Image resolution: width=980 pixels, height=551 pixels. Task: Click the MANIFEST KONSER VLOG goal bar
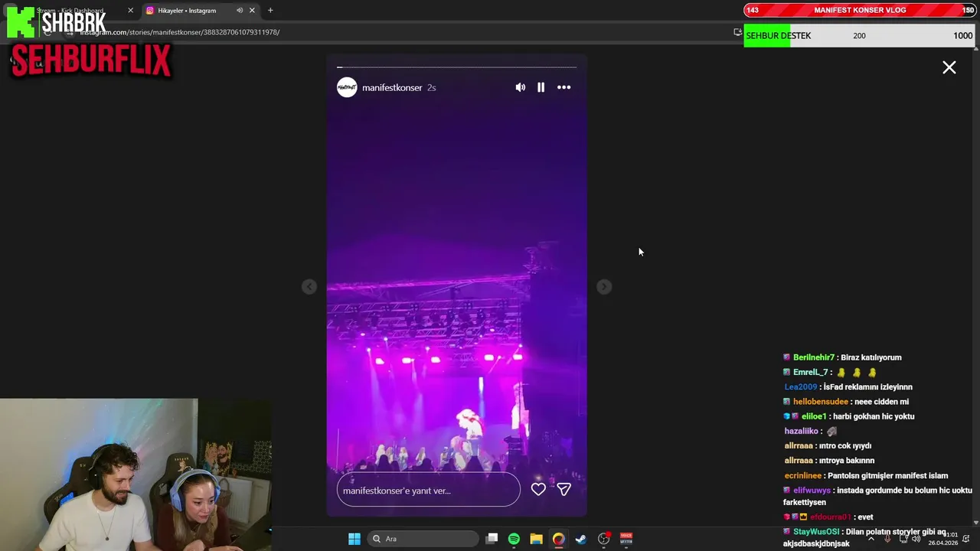pyautogui.click(x=860, y=10)
